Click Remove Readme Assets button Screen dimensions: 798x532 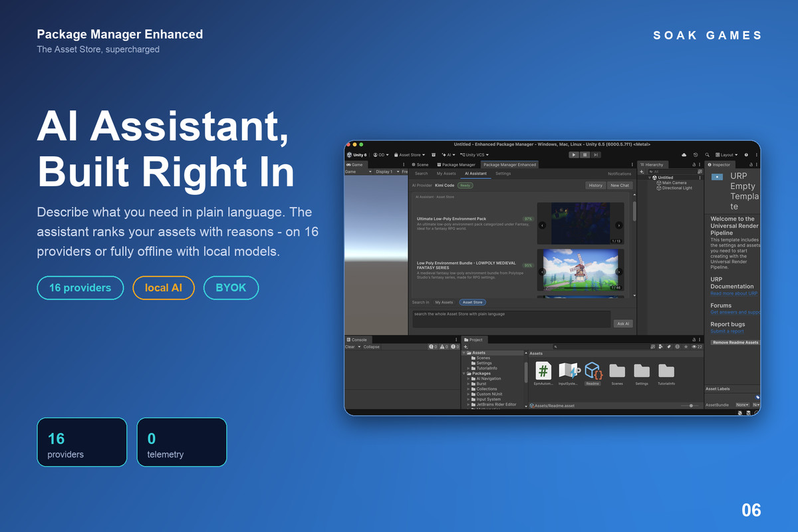[735, 342]
